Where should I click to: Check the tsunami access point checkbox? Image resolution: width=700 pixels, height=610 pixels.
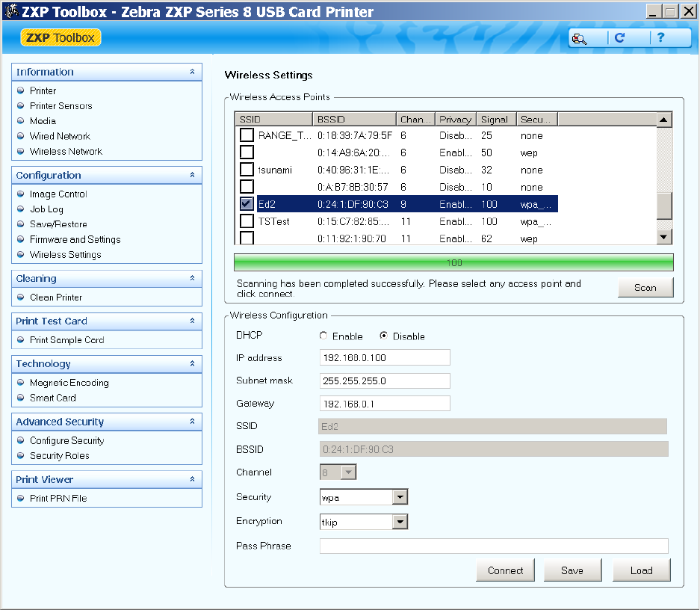point(247,169)
